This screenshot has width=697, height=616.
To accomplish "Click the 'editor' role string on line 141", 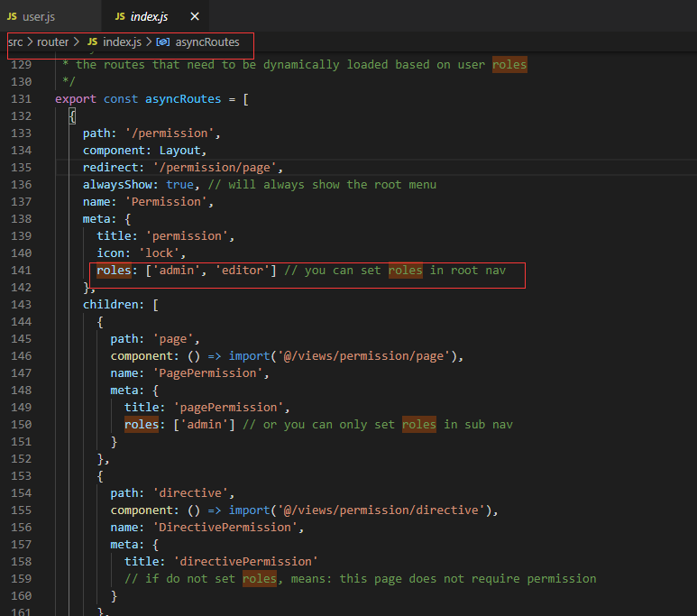I will (243, 271).
